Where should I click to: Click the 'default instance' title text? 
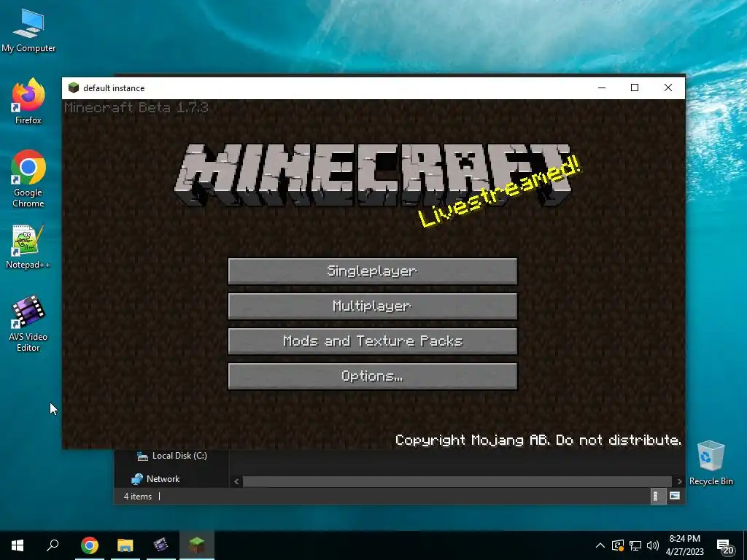pyautogui.click(x=114, y=88)
